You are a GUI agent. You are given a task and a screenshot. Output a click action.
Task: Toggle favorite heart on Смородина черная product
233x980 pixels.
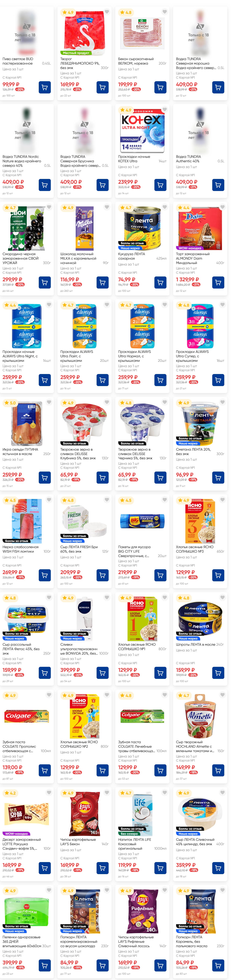click(x=49, y=207)
